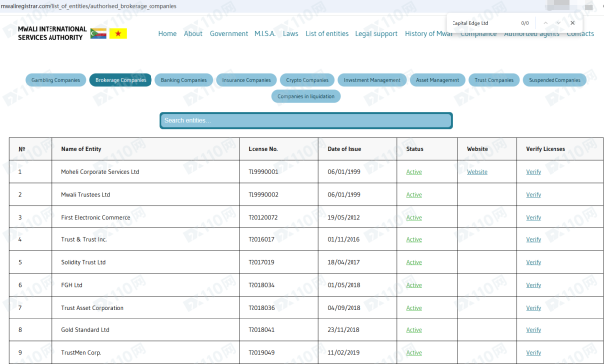Open the M.I.S.A. menu item
Viewport: 604px width, 364px height.
265,33
